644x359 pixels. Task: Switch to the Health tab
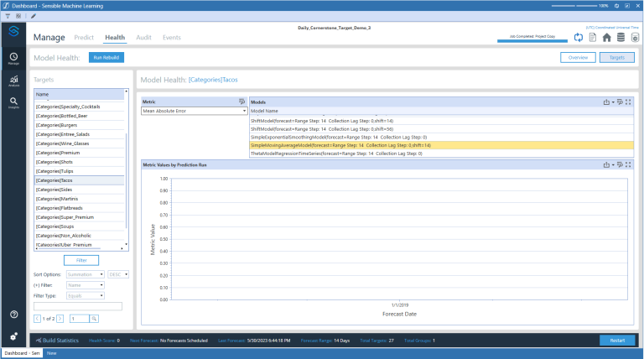[115, 38]
